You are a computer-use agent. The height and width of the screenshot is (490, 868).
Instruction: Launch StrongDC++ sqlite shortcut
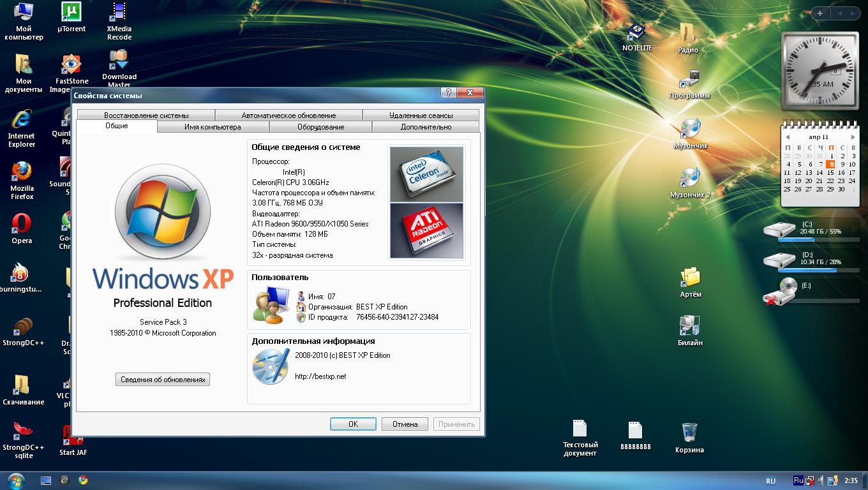(24, 440)
